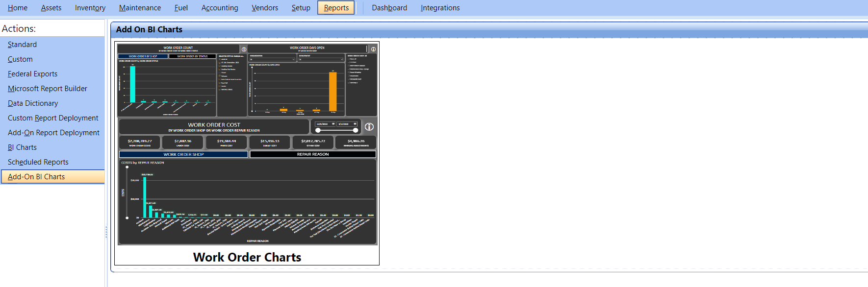Click the Data Dictionary action
The image size is (868, 287).
[x=33, y=103]
